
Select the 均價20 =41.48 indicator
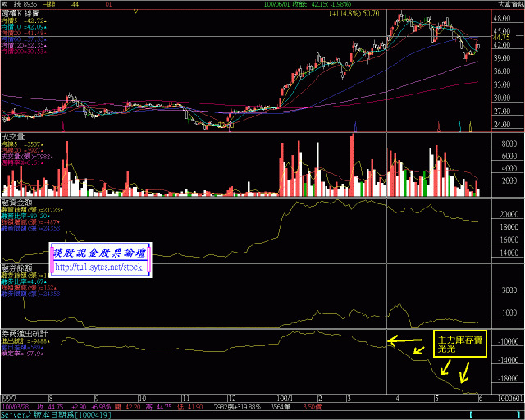(24, 33)
